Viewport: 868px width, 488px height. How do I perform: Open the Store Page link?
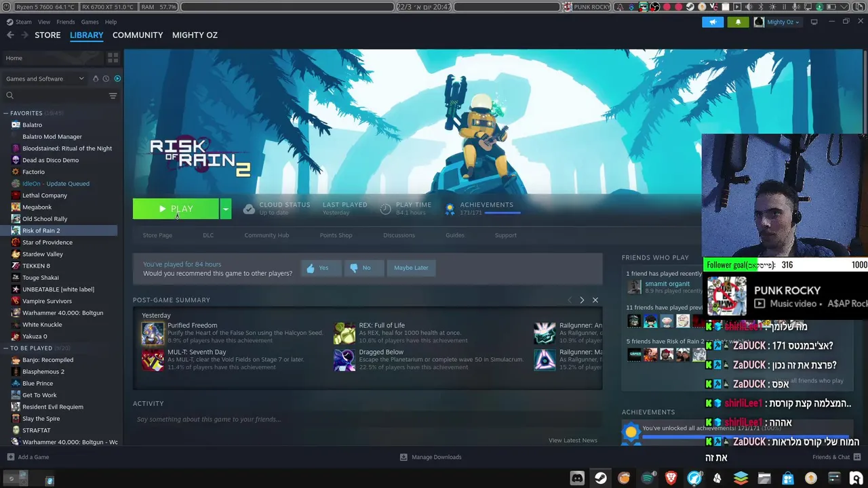pyautogui.click(x=157, y=235)
